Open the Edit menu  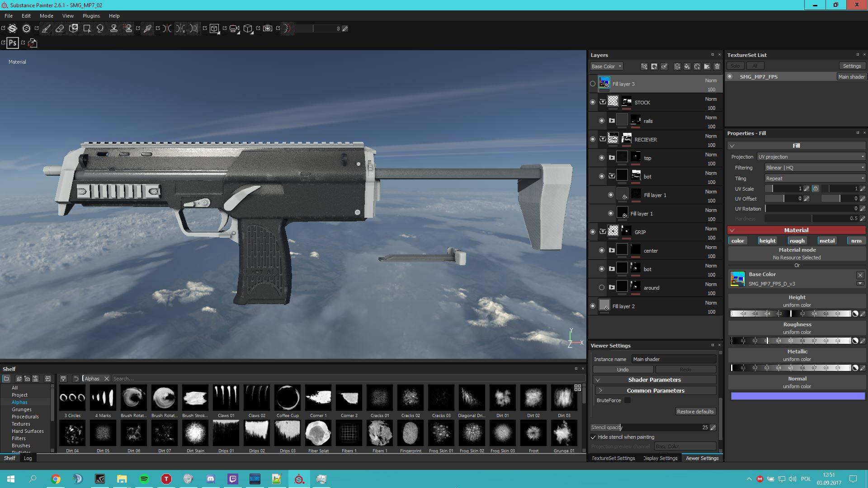26,16
